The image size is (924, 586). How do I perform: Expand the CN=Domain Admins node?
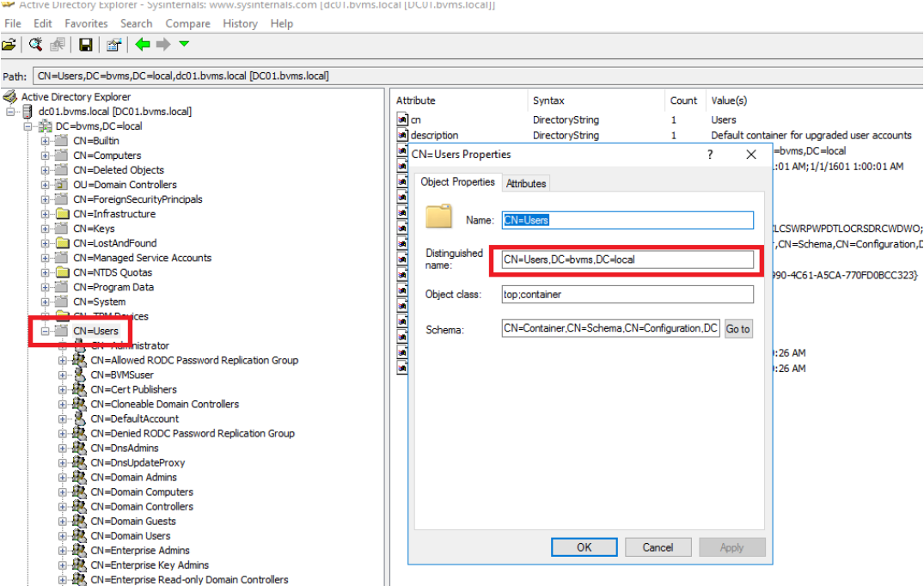63,478
